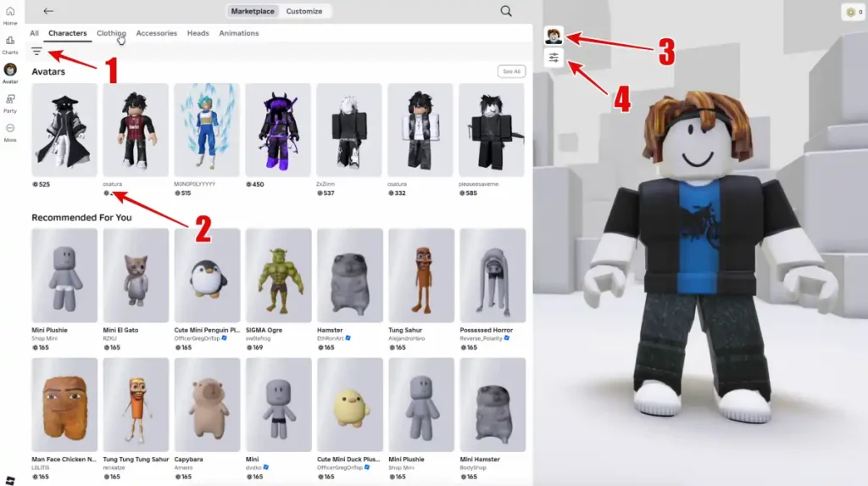This screenshot has width=868, height=486.
Task: Open the Clothing tab
Action: 111,33
